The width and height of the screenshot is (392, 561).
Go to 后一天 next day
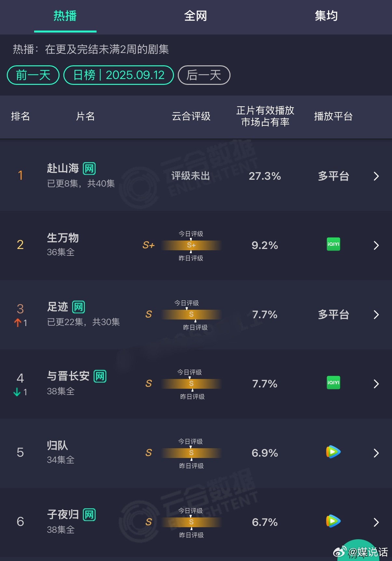tap(204, 75)
